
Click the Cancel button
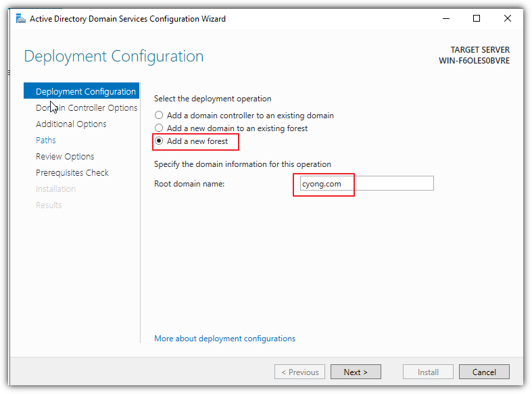[x=484, y=372]
